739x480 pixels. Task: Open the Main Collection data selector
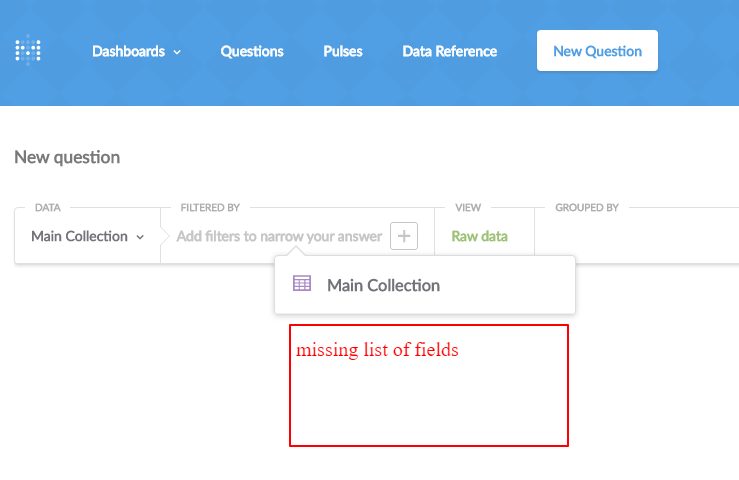pos(88,236)
